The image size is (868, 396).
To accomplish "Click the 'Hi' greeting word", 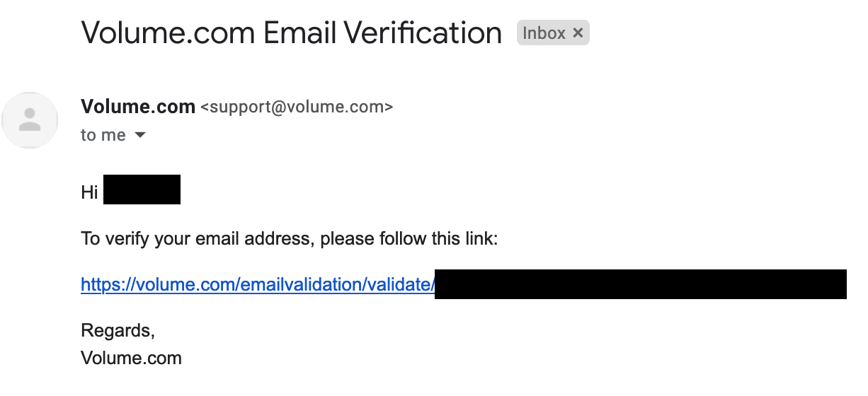I will pyautogui.click(x=90, y=192).
